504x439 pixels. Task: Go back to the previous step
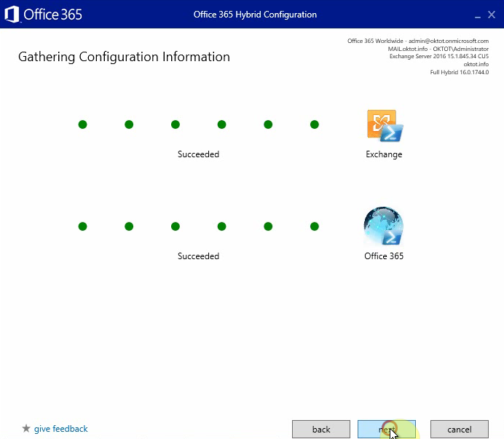tap(321, 429)
